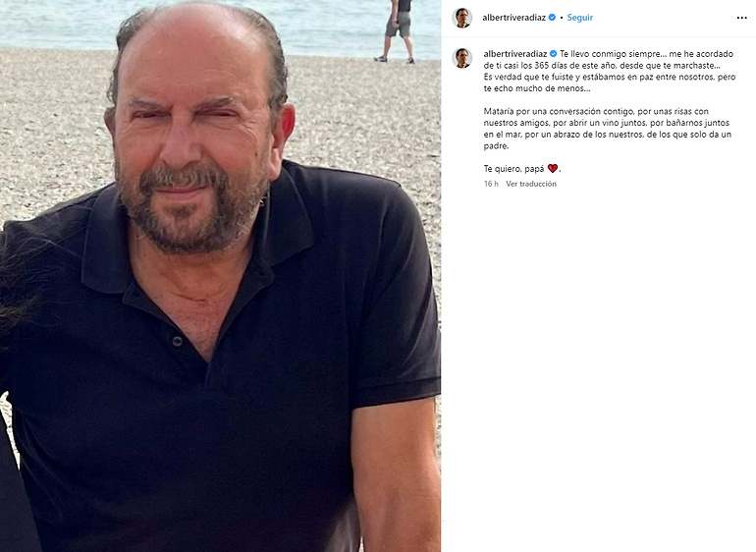Open the albertriveradiaz profile from the header username
Viewport: 756px width, 552px height.
[513, 18]
